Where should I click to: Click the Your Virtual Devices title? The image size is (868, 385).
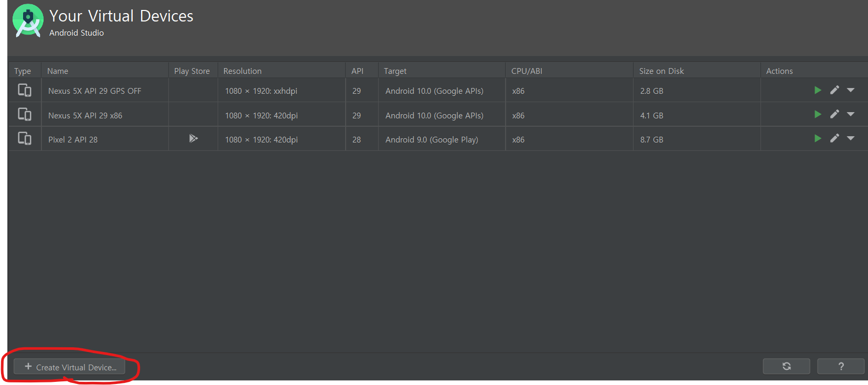point(121,16)
